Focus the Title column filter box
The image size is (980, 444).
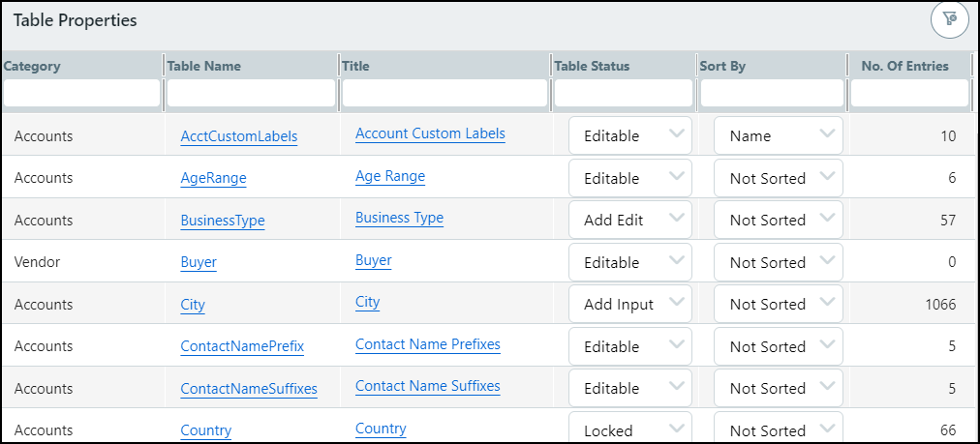click(444, 93)
